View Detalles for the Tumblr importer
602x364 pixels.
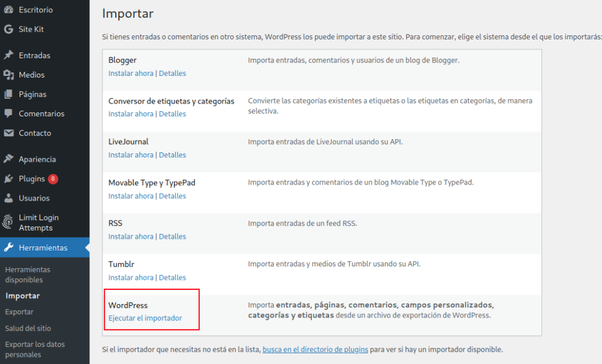pos(172,278)
